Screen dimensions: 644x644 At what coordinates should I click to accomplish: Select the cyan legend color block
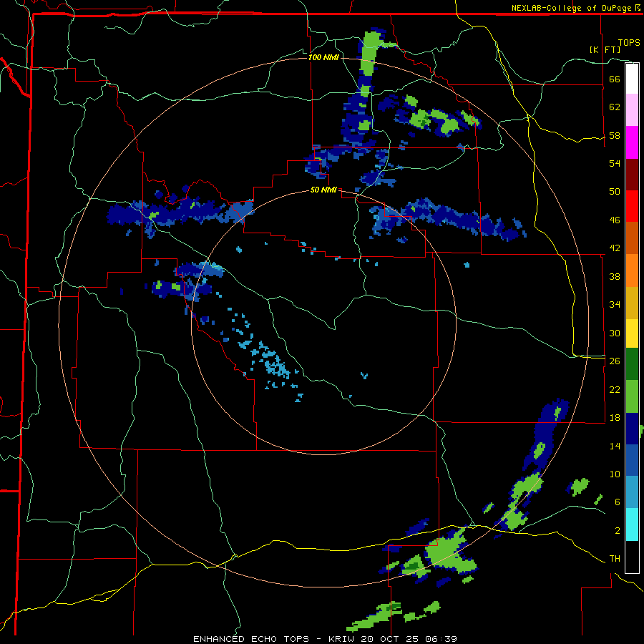[632, 525]
